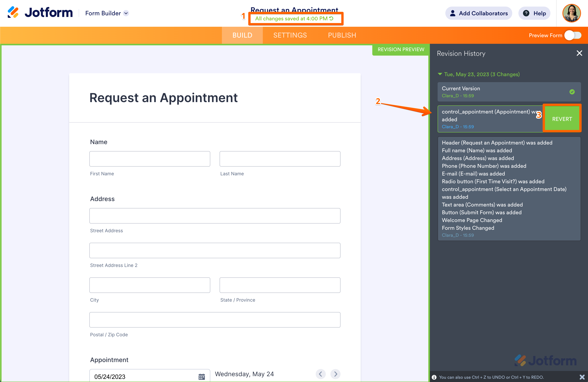Viewport: 588px width, 382px height.
Task: Switch to the BUILD tab
Action: click(x=242, y=35)
